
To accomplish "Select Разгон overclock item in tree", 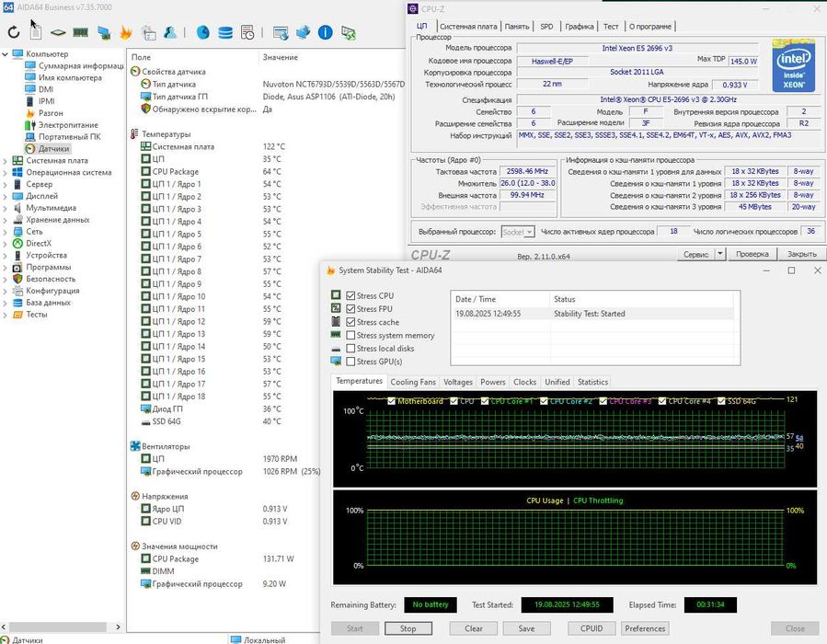I will pos(51,113).
